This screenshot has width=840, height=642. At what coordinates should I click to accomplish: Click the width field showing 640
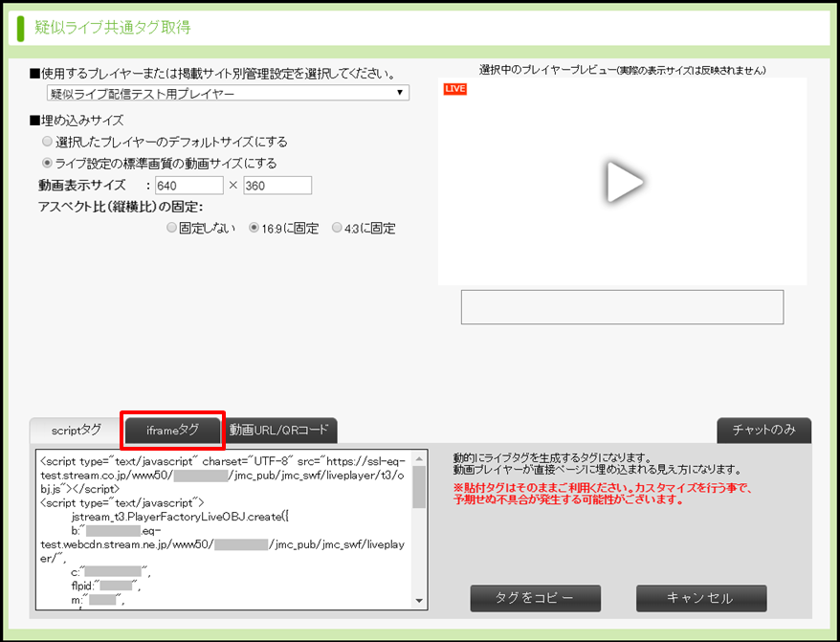189,186
